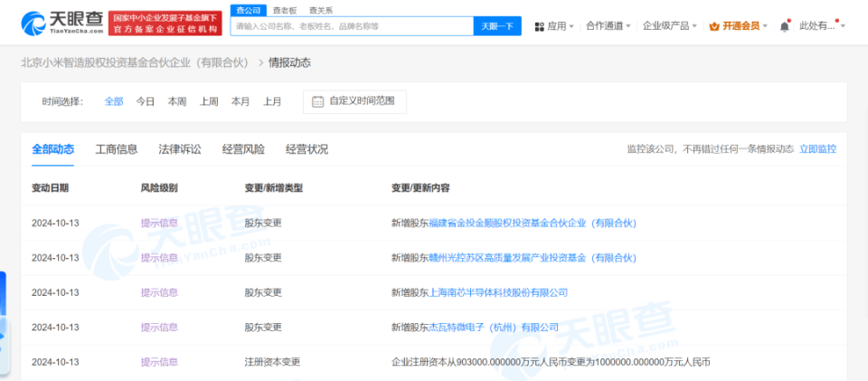Image resolution: width=868 pixels, height=381 pixels.
Task: Click the TianYanCha logo
Action: click(62, 23)
